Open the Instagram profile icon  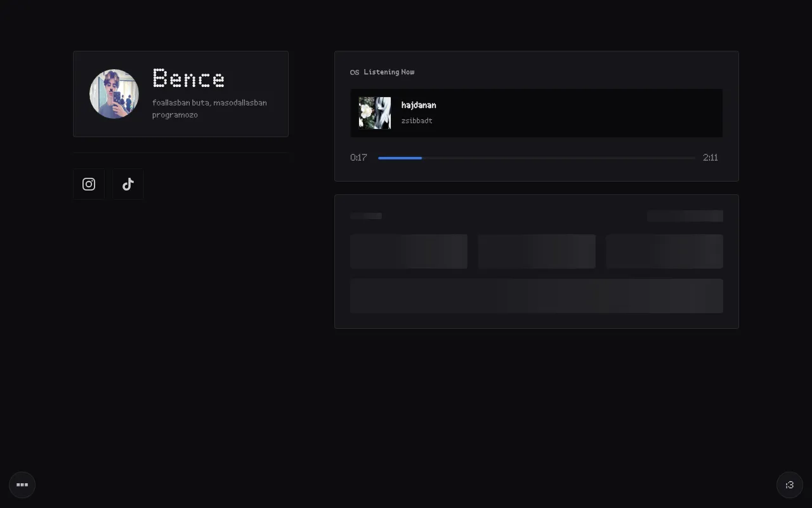pyautogui.click(x=89, y=184)
